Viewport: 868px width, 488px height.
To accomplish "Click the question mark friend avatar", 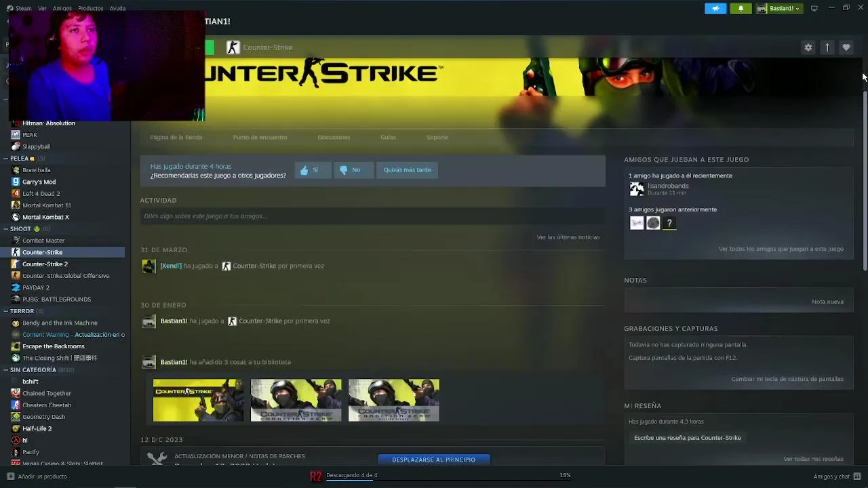I will pyautogui.click(x=669, y=223).
